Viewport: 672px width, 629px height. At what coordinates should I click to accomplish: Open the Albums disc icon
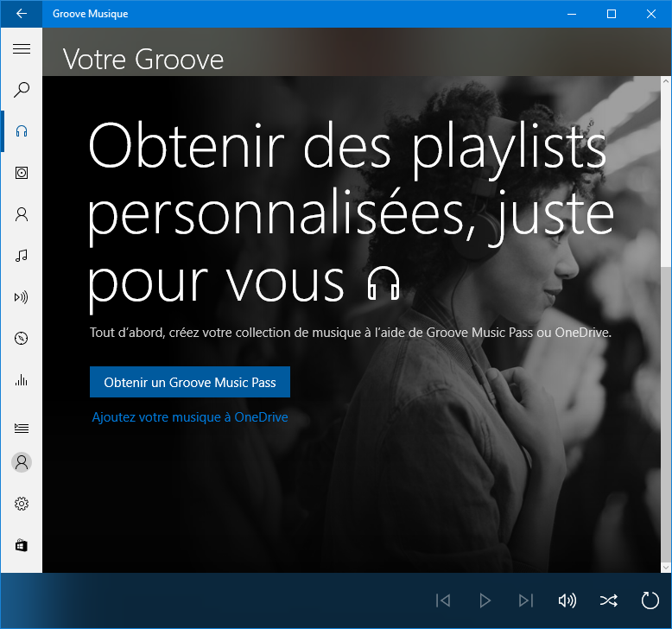pos(22,173)
